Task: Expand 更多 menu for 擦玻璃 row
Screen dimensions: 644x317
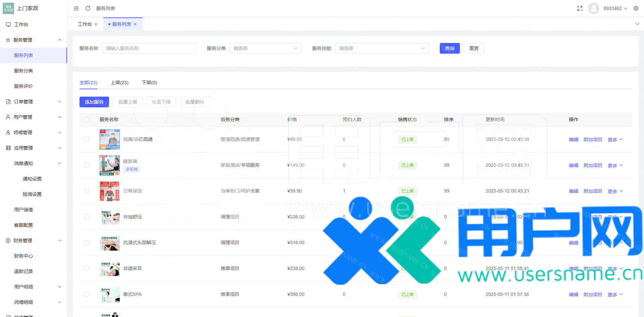Action: coord(615,165)
